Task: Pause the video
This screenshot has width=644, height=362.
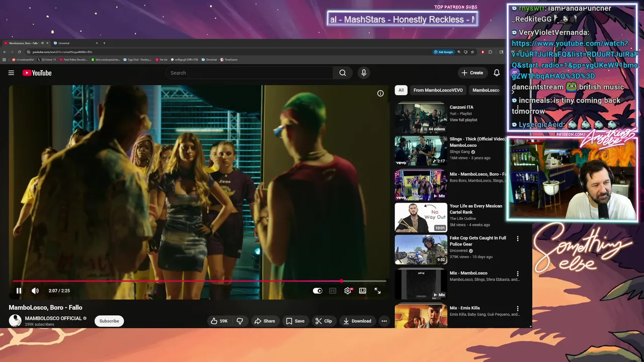Action: coord(19,291)
